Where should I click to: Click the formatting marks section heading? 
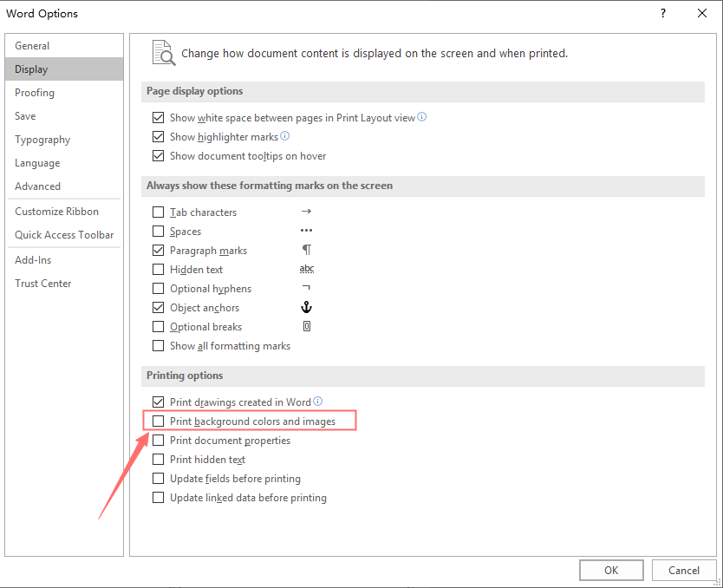(x=270, y=186)
